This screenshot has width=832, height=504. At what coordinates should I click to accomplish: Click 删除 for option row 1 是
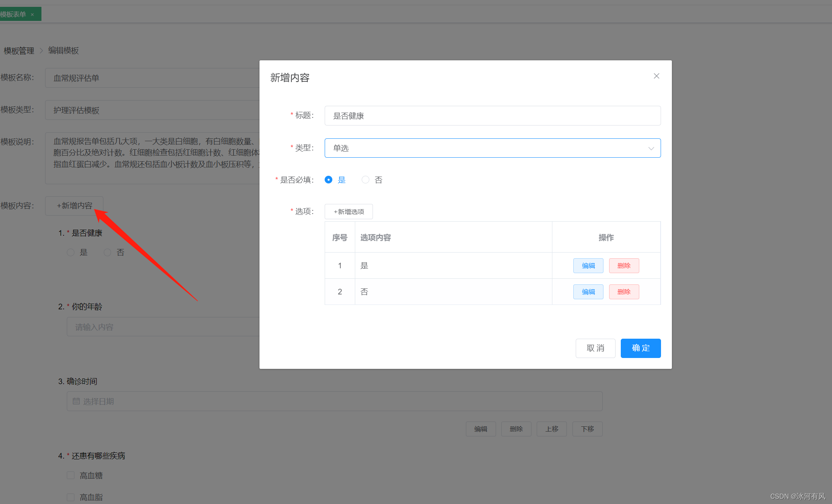point(624,265)
